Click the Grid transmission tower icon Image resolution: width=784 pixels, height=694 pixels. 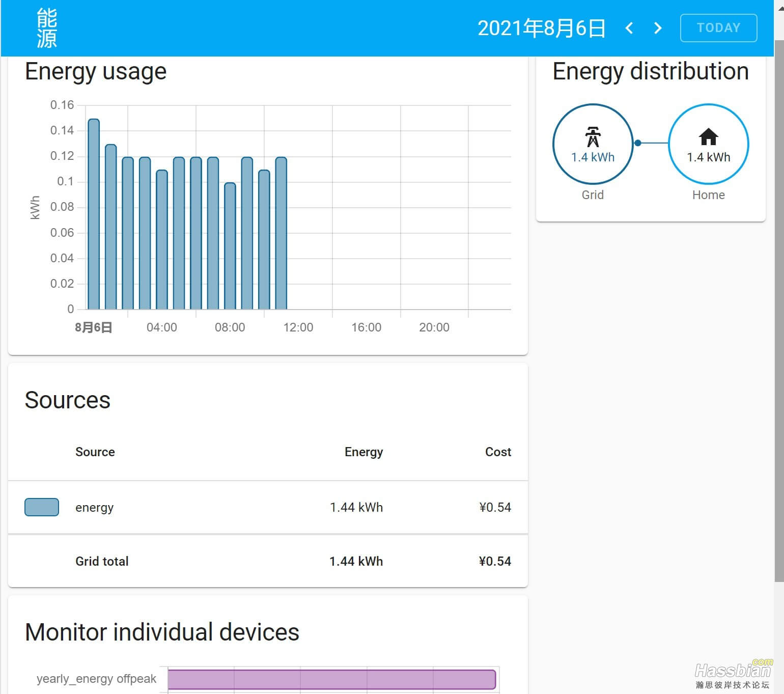click(593, 136)
